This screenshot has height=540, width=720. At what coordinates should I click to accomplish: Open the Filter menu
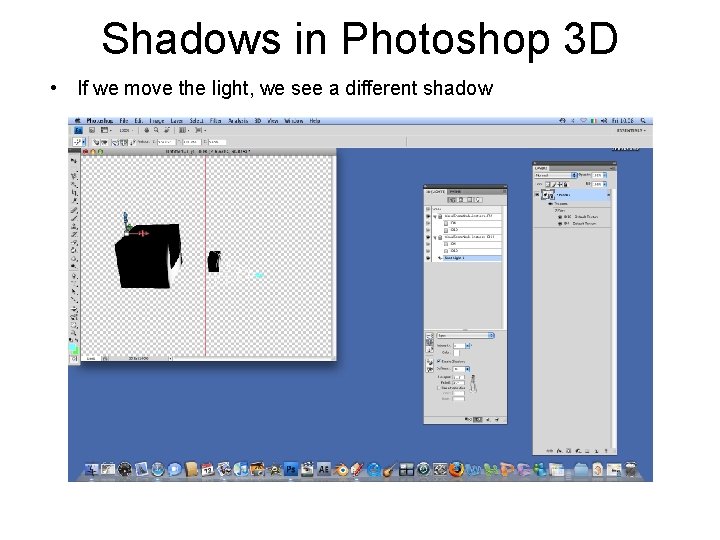[215, 121]
